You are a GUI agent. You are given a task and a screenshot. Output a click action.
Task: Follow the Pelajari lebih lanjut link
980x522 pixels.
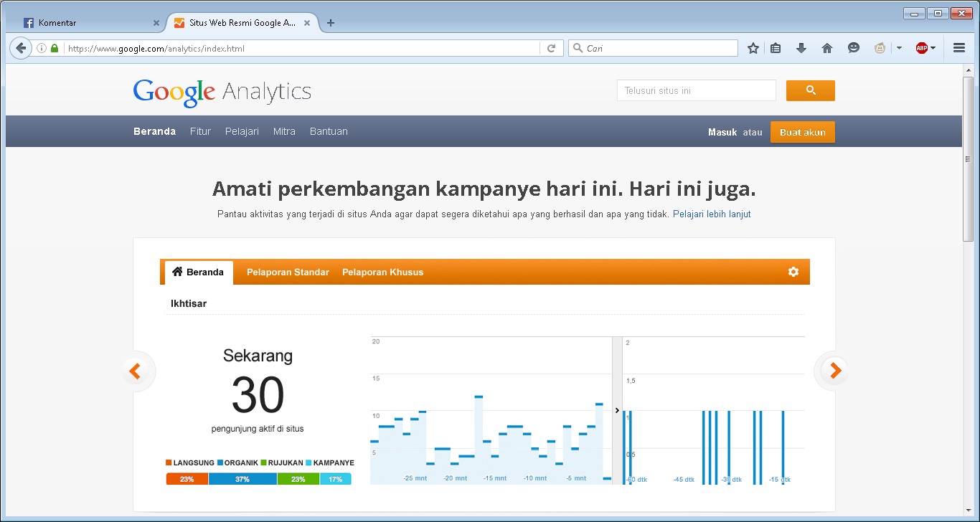click(x=712, y=214)
